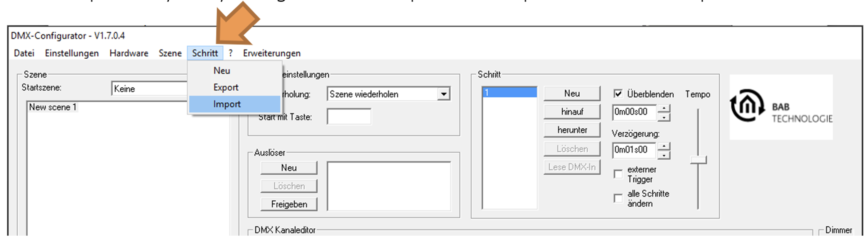This screenshot has width=868, height=238.
Task: Toggle the Überblenden checkbox
Action: tap(618, 94)
